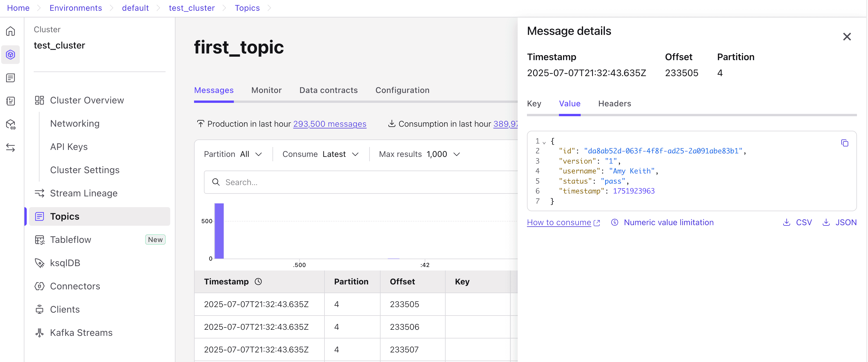Switch to the Messages tab
This screenshot has width=868, height=362.
(214, 90)
